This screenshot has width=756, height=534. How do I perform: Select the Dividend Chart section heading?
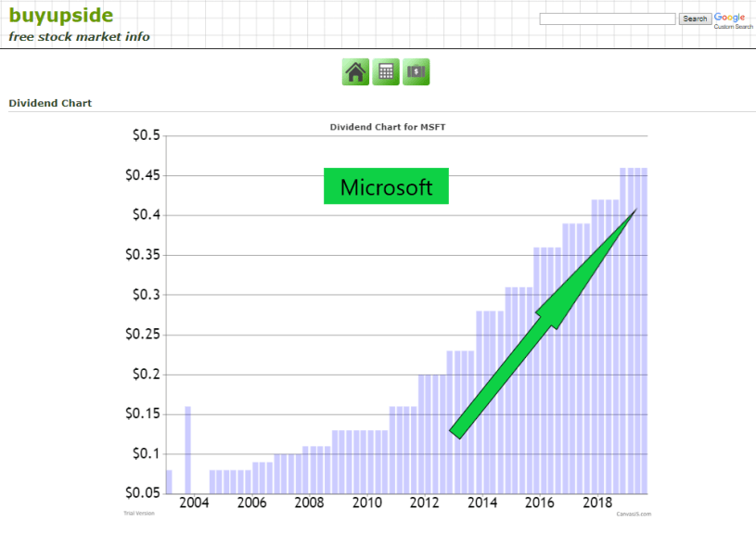pos(50,103)
